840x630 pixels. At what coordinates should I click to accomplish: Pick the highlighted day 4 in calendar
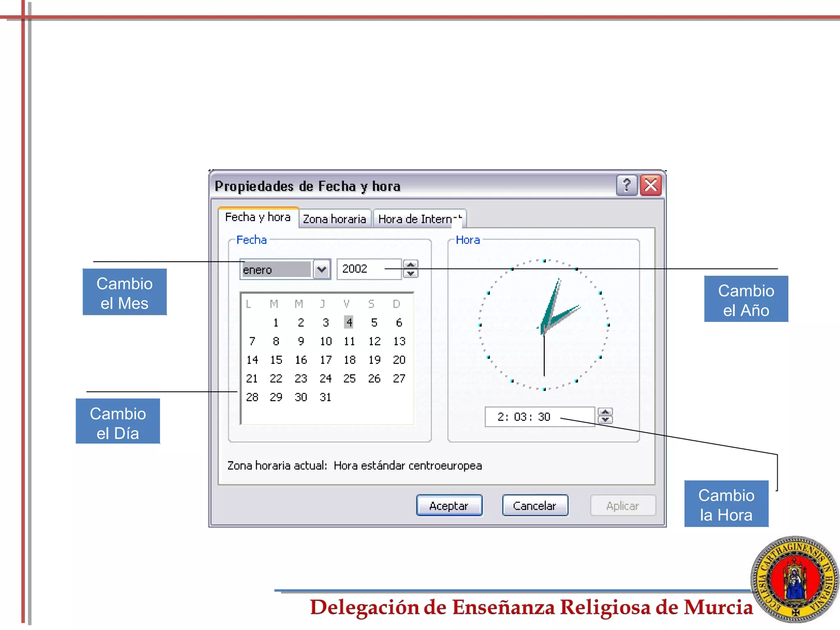coord(349,322)
